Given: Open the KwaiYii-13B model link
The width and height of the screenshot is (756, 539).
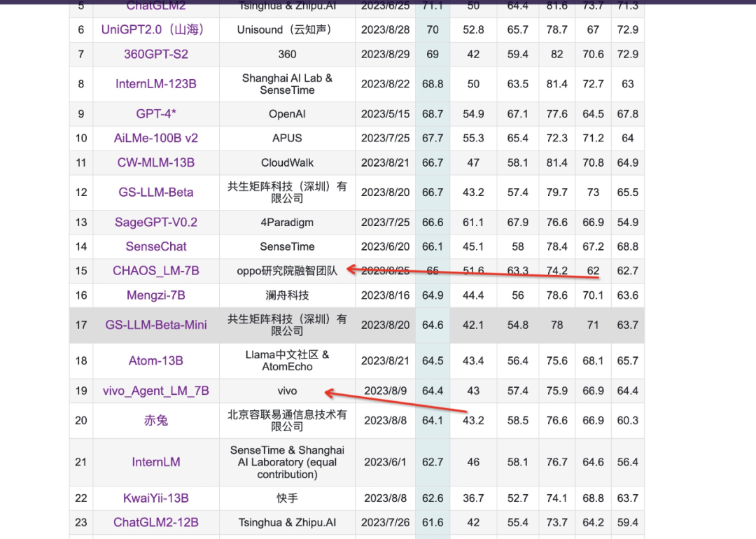Looking at the screenshot, I should point(155,498).
